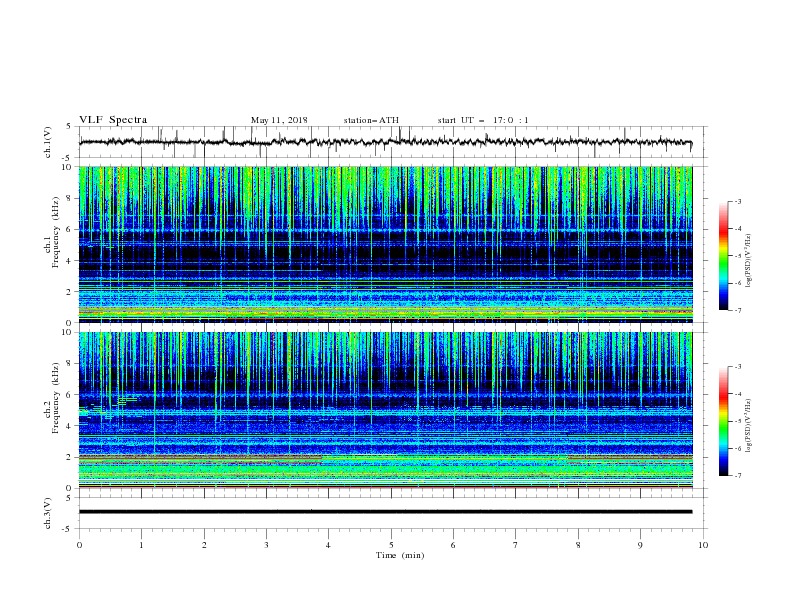792x612 pixels.
Task: Click the "-4" tick on ch.2 colorbar
Action: [x=737, y=394]
